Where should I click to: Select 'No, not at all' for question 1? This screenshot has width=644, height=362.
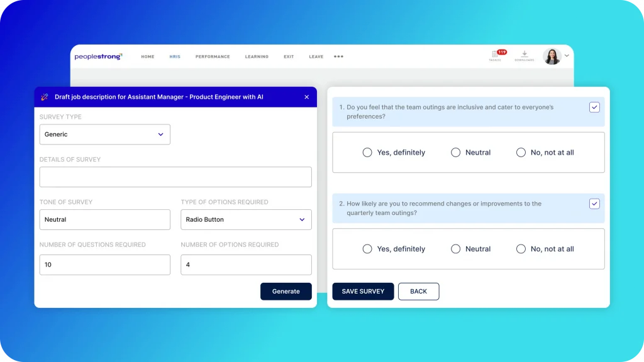[x=521, y=153]
